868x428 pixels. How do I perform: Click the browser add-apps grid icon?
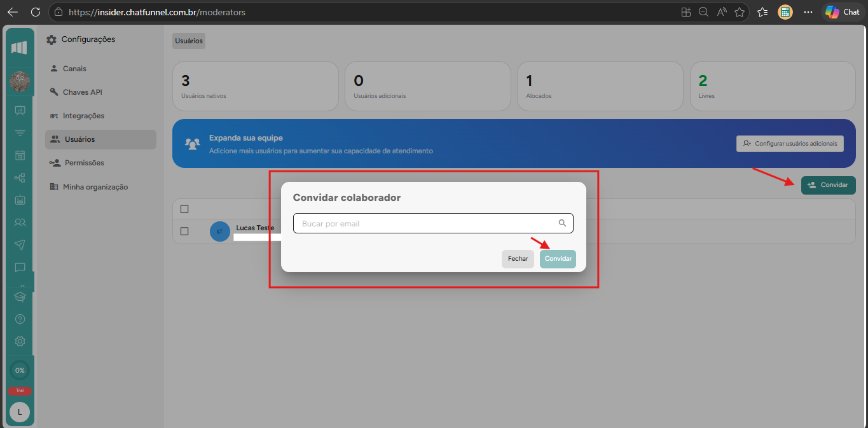686,11
